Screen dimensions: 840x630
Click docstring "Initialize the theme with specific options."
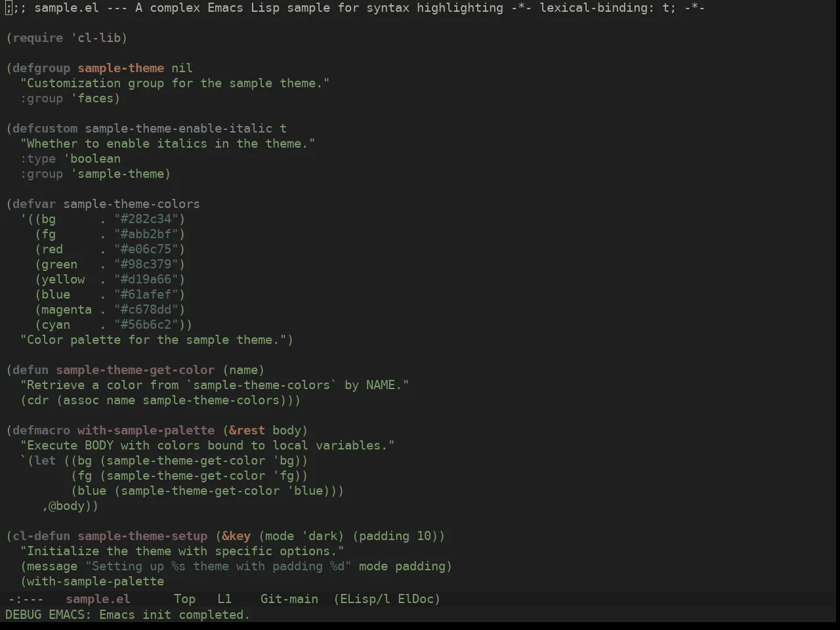click(x=182, y=551)
